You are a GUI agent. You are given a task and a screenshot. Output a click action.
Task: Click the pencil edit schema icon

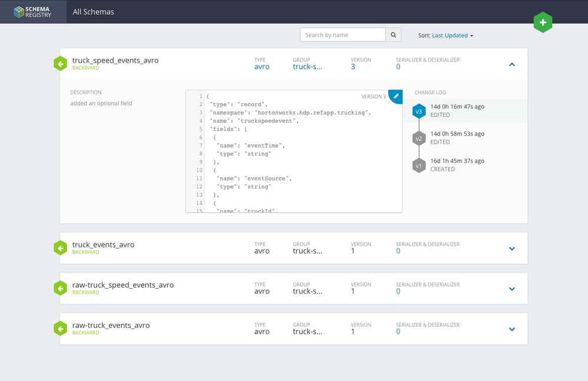coord(397,96)
